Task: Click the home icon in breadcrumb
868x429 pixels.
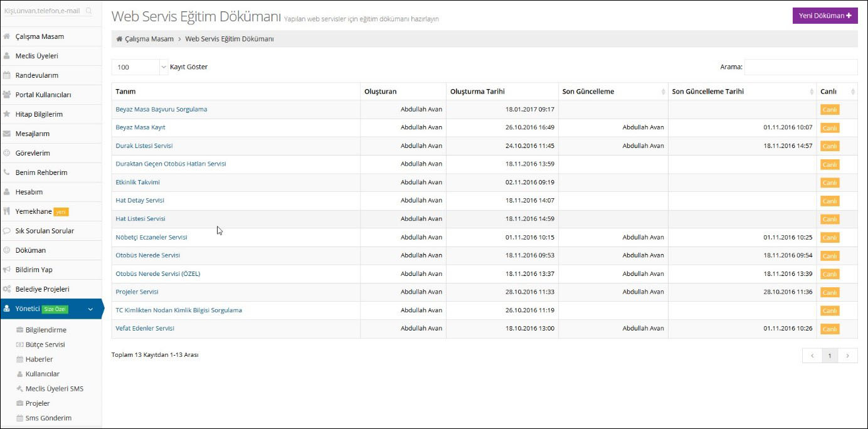Action: coord(119,39)
